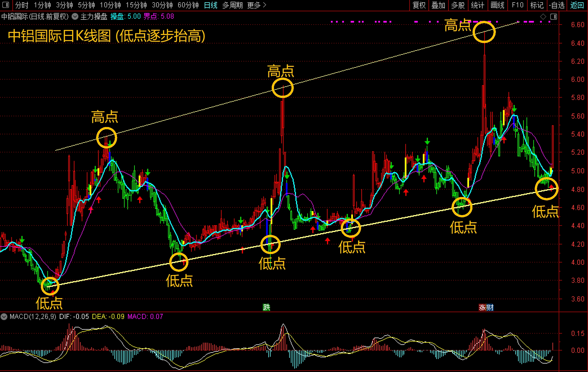Image resolution: width=588 pixels, height=372 pixels.
Task: Open the MACD indicator settings circle icon
Action: pyautogui.click(x=4, y=316)
